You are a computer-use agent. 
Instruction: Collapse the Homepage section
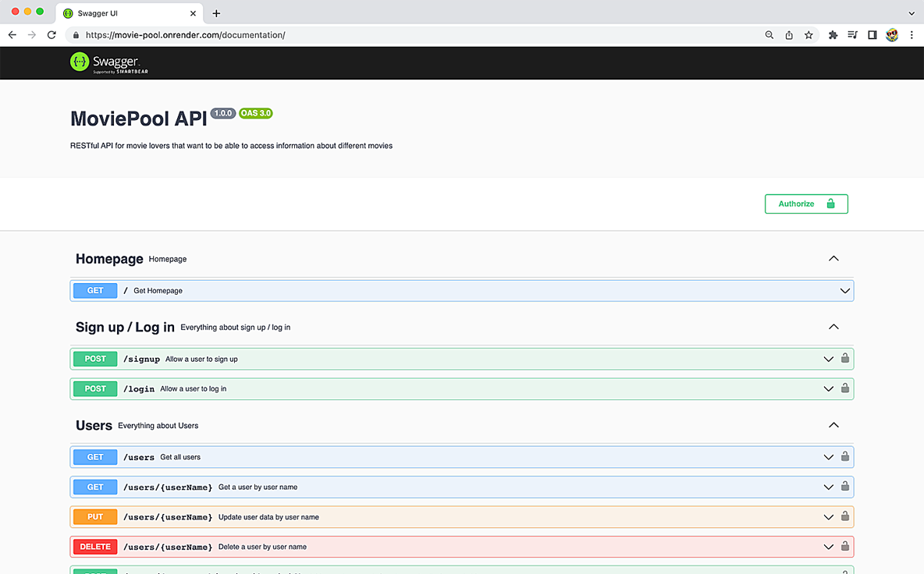tap(833, 258)
